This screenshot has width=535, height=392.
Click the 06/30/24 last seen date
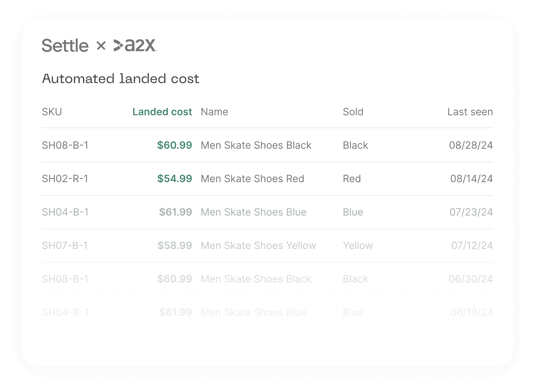[470, 279]
